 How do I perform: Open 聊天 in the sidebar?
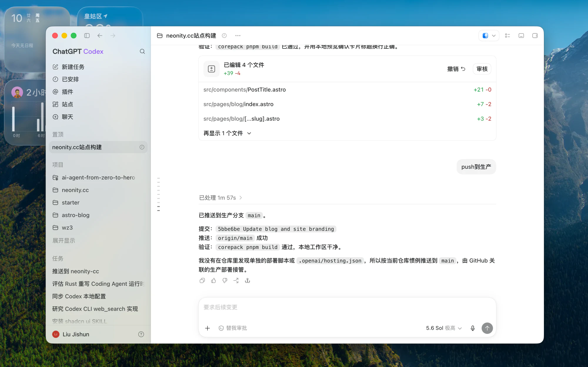pyautogui.click(x=98, y=117)
